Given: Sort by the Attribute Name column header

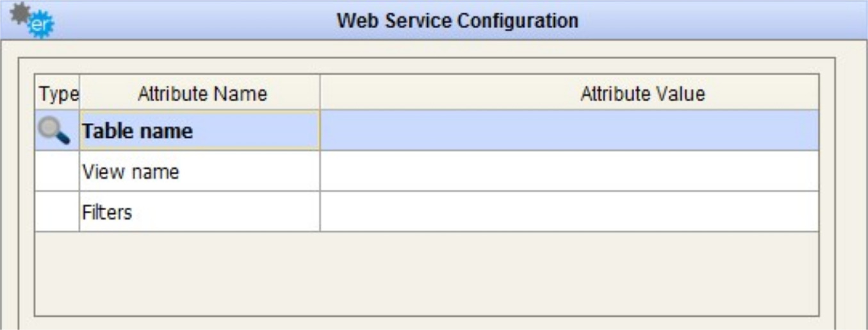Looking at the screenshot, I should [x=202, y=94].
